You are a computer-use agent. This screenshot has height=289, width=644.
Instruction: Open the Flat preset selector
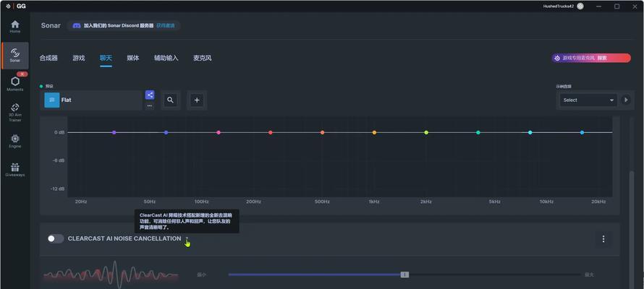[x=93, y=100]
